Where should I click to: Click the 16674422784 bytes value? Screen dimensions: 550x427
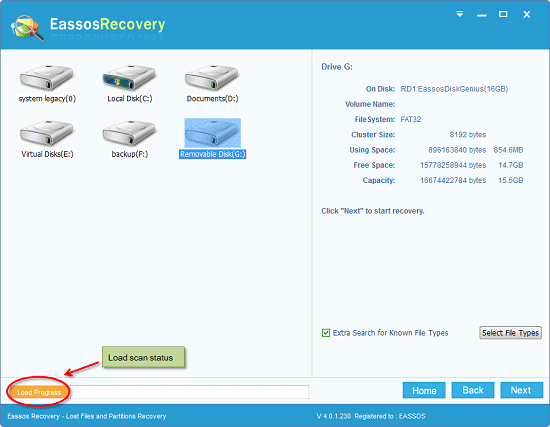453,180
